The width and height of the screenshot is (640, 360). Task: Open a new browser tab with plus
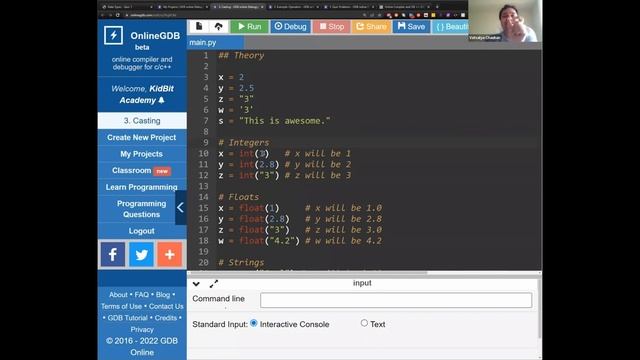[437, 7]
